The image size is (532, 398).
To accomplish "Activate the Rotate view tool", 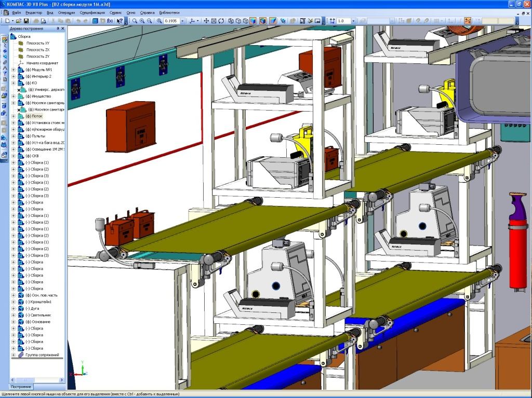I will point(221,21).
